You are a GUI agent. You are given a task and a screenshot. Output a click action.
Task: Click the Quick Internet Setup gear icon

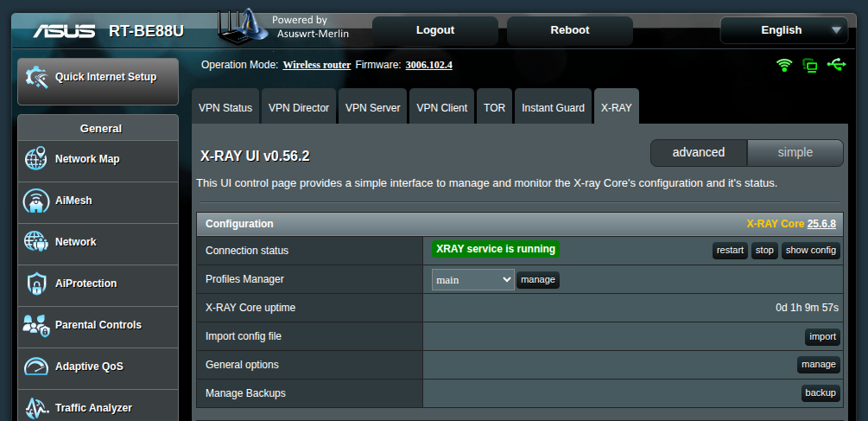tap(37, 78)
